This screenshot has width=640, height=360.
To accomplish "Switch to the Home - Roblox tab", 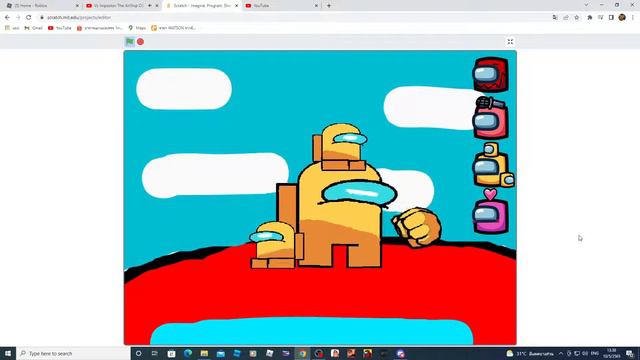I will (41, 6).
